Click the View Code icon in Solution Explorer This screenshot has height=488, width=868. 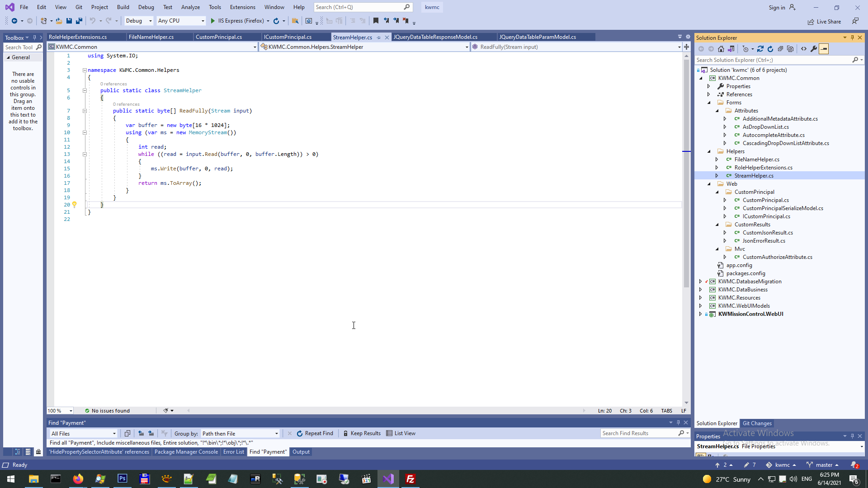click(804, 49)
